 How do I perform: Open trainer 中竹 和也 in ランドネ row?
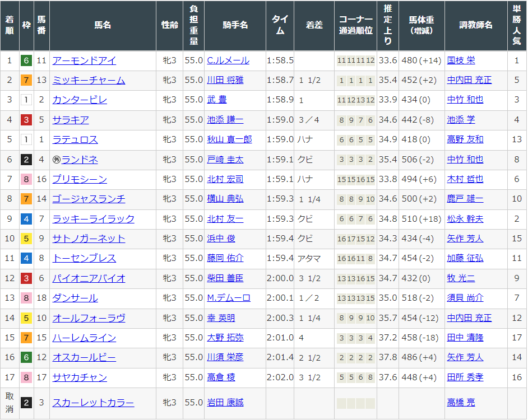pyautogui.click(x=465, y=160)
